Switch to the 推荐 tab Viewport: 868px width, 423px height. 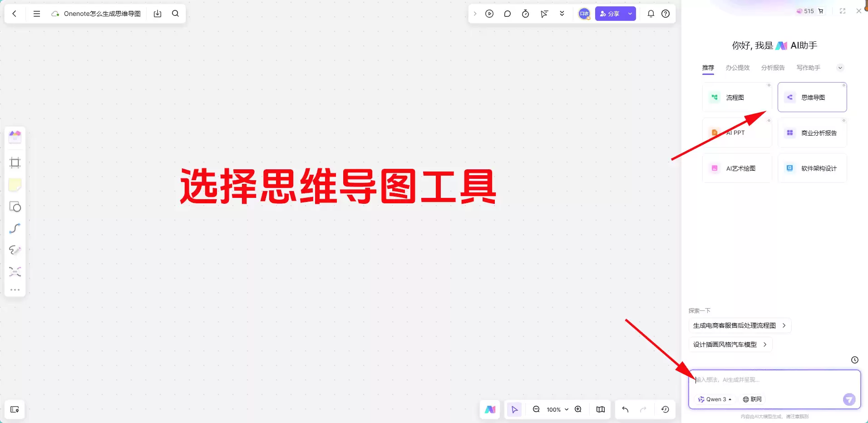[708, 68]
